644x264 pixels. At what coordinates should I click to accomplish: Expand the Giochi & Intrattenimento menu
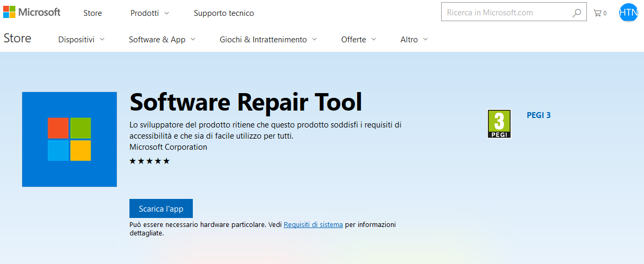(268, 39)
